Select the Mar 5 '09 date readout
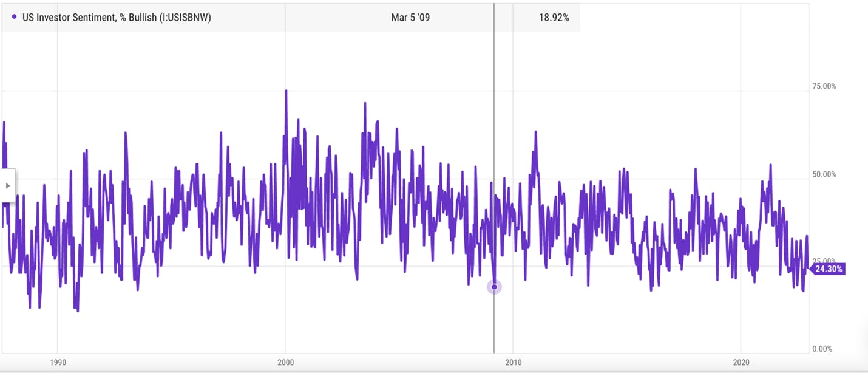Viewport: 868px width, 373px height. tap(410, 18)
